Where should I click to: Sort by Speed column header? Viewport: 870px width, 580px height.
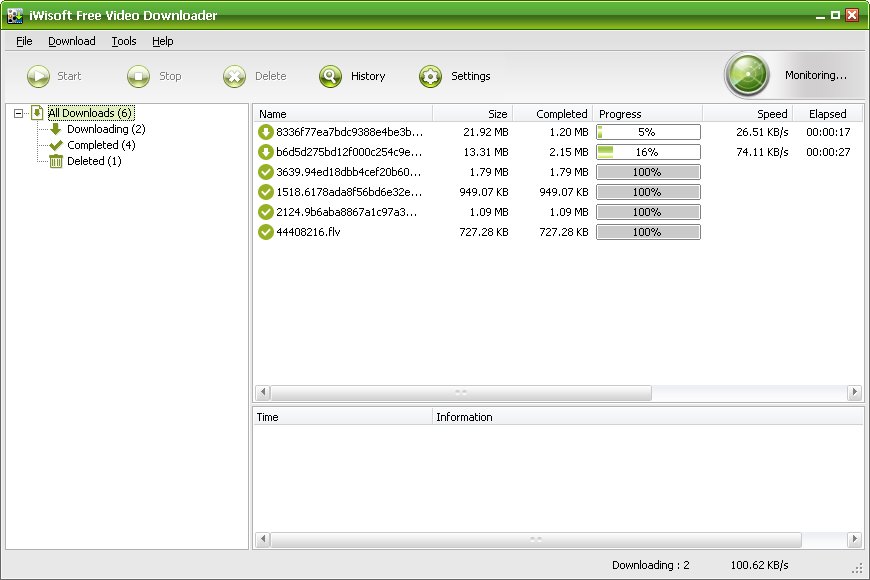(747, 114)
